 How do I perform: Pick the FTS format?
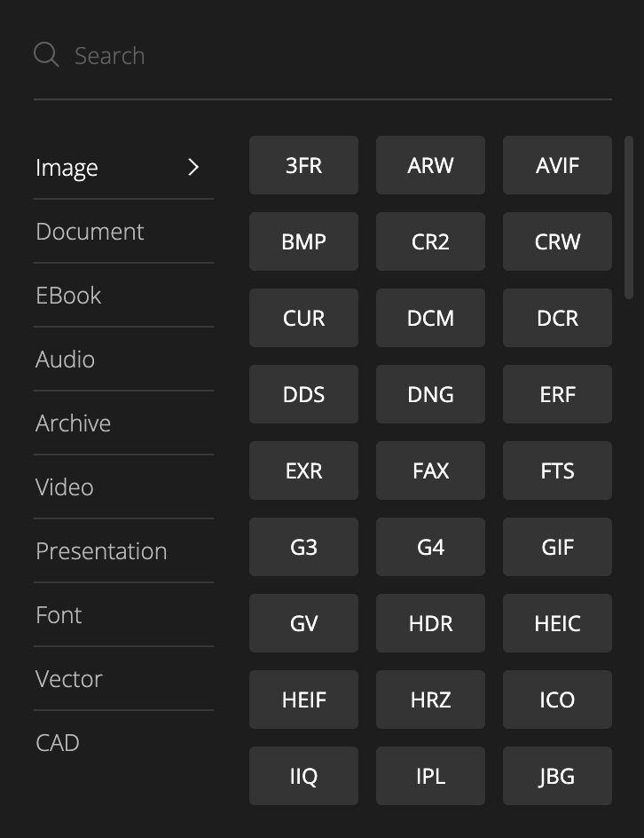click(x=557, y=470)
